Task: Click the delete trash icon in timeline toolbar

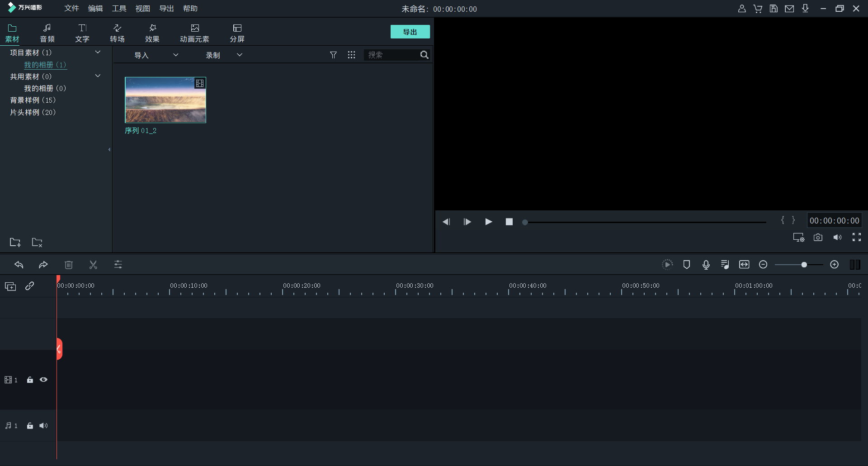Action: tap(69, 265)
